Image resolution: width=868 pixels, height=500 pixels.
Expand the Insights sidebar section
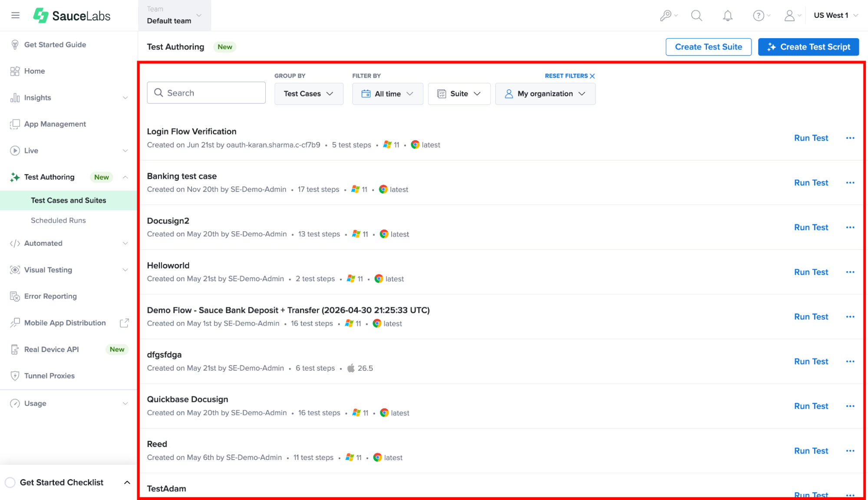(x=125, y=98)
